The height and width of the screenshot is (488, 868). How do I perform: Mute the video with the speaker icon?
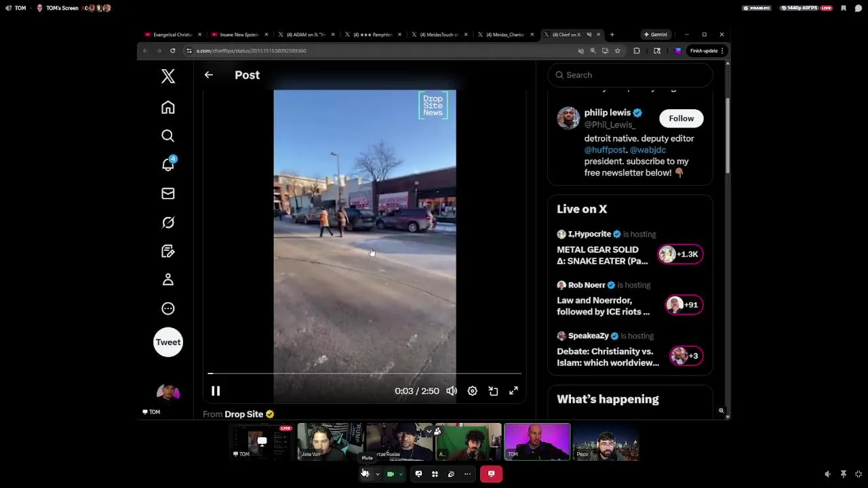tap(452, 391)
